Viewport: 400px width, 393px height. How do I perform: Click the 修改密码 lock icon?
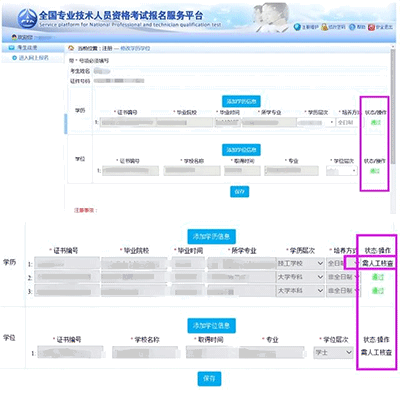[324, 27]
